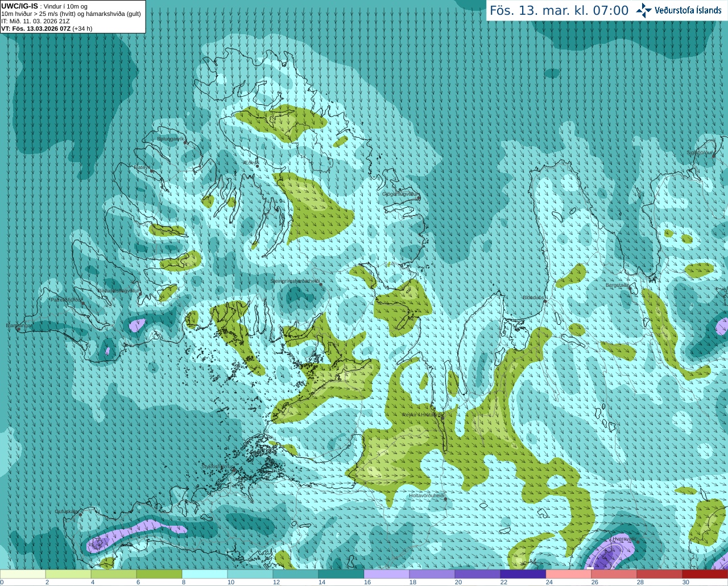This screenshot has height=586, width=728.
Task: Select the Siglufjörður station label
Action: (x=700, y=153)
